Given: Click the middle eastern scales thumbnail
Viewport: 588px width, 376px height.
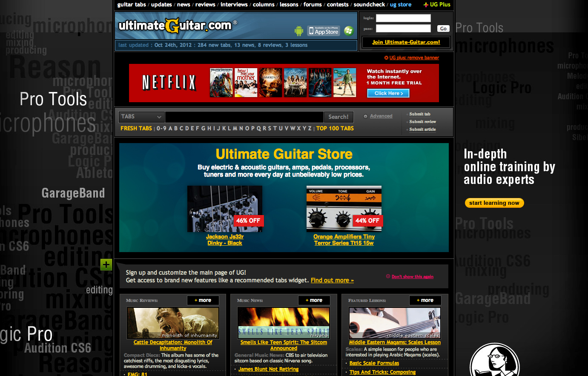Looking at the screenshot, I should (x=395, y=323).
